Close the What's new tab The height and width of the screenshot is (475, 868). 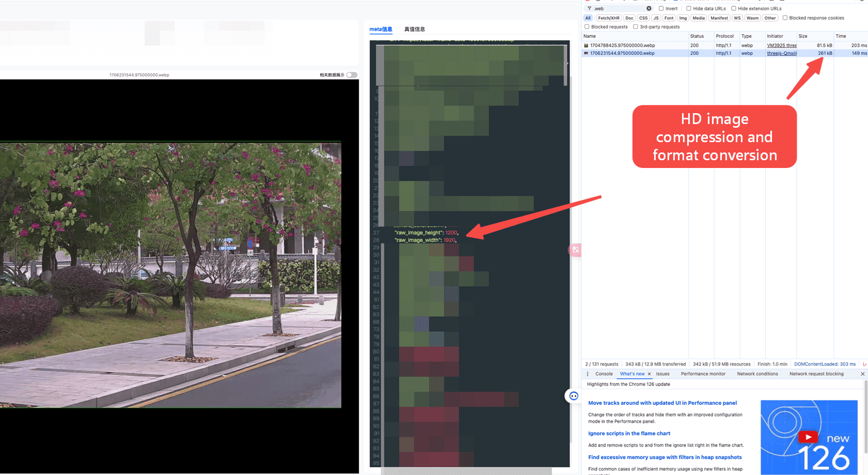click(x=649, y=374)
